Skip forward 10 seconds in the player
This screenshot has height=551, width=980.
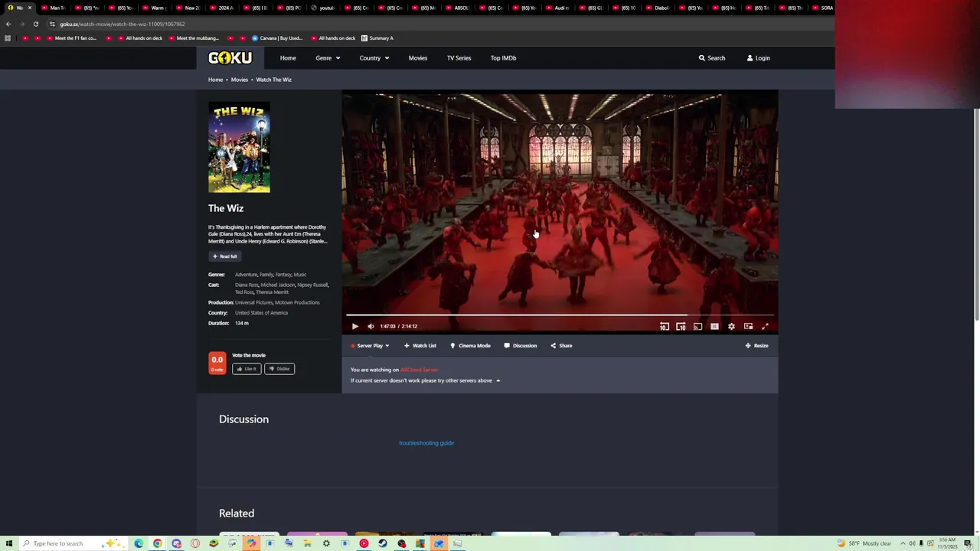681,327
